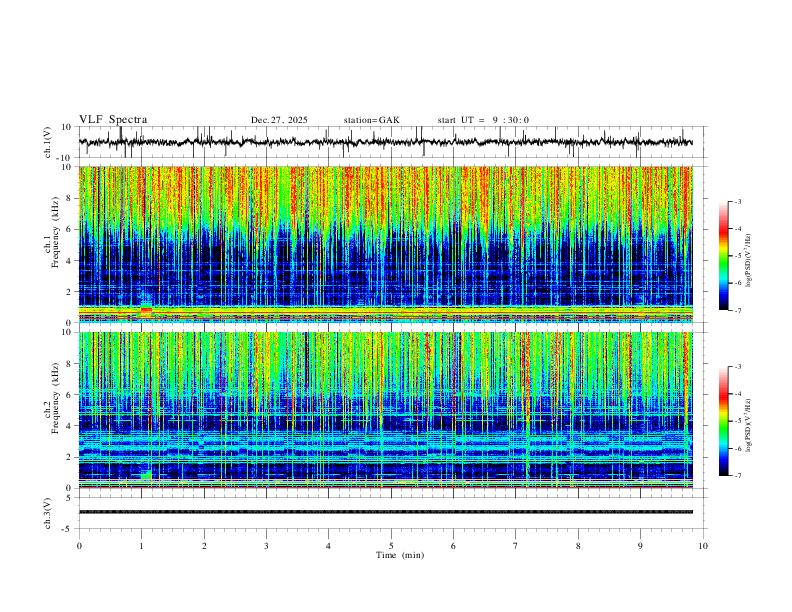Click inside the ch.1 spectrogram panel
This screenshot has height=612, width=792.
pos(386,244)
